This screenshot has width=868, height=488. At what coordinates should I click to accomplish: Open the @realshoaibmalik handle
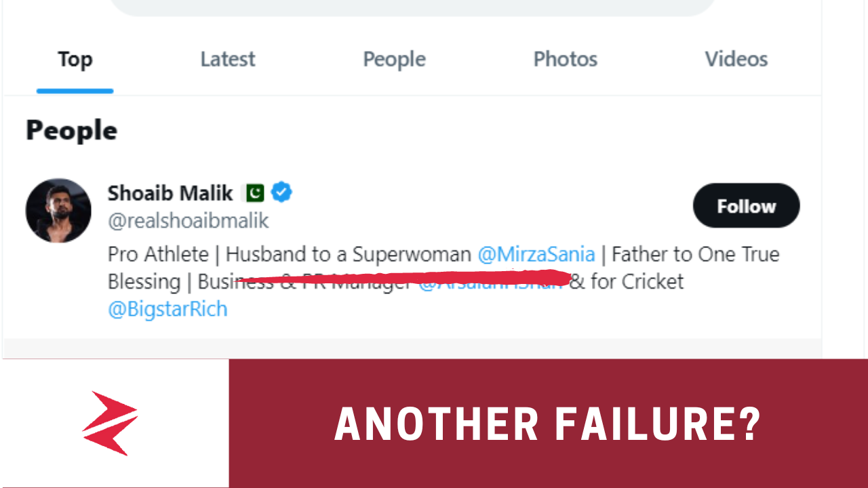(188, 220)
